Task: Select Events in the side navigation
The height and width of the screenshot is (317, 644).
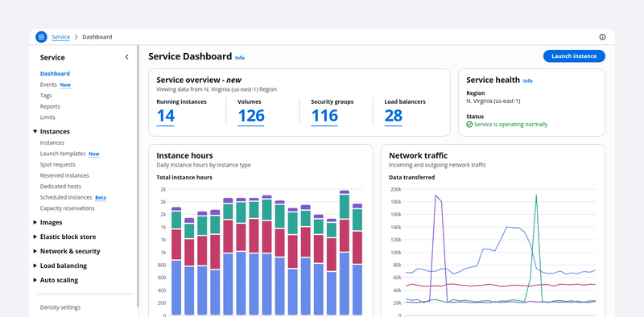Action: click(x=48, y=84)
